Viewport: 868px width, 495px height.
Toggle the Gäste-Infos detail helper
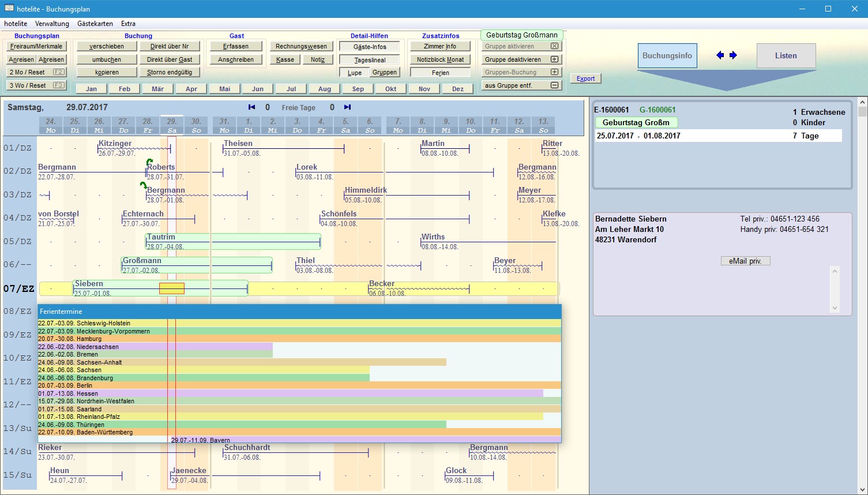tap(370, 47)
